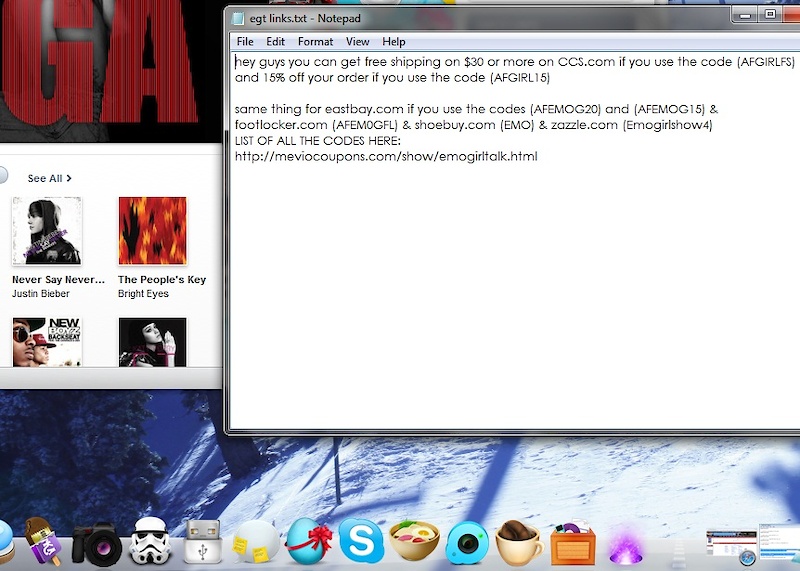Open the sticky notes egg dock icon
800x571 pixels.
point(256,542)
